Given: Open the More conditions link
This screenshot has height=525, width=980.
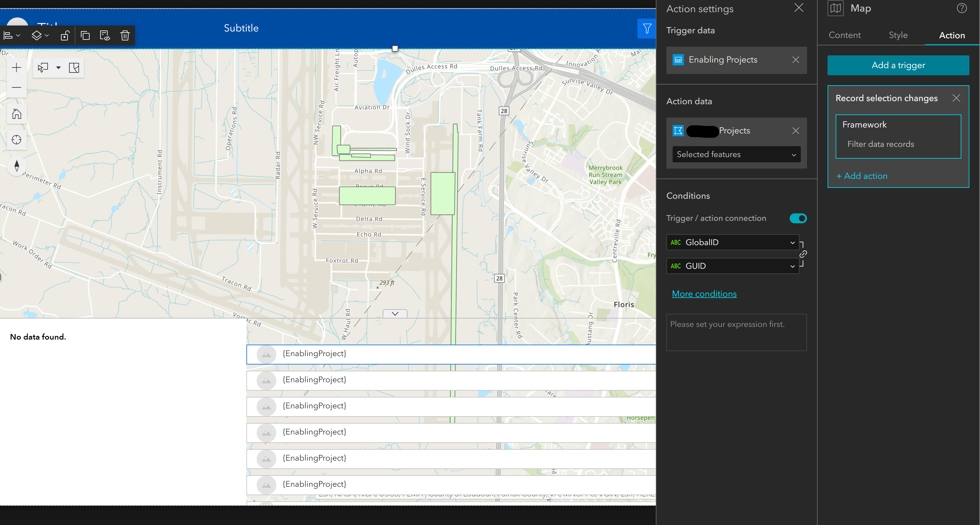Looking at the screenshot, I should point(704,294).
